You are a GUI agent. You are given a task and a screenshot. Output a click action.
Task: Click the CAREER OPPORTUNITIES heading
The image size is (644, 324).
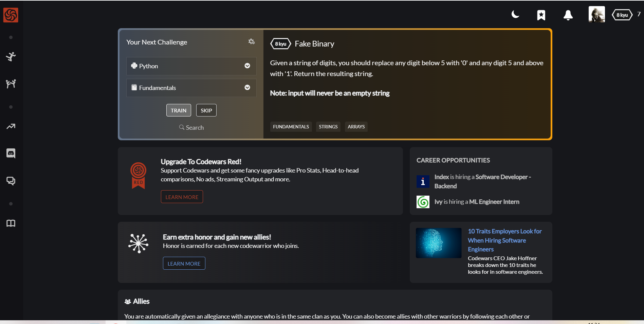click(453, 160)
